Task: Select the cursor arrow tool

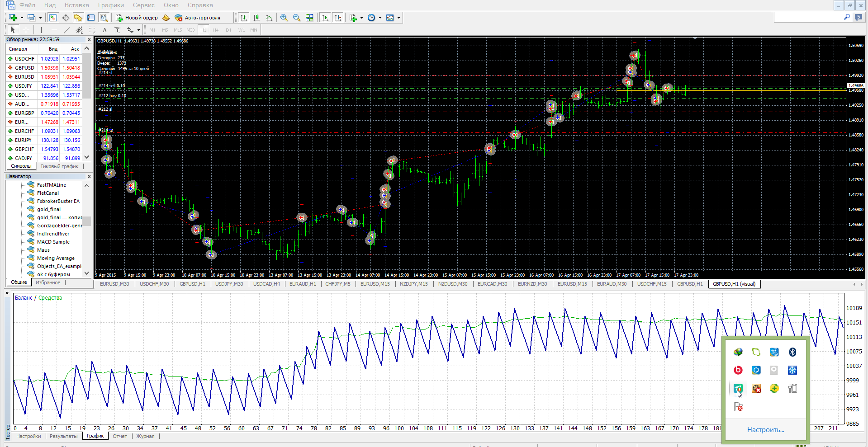Action: point(13,30)
